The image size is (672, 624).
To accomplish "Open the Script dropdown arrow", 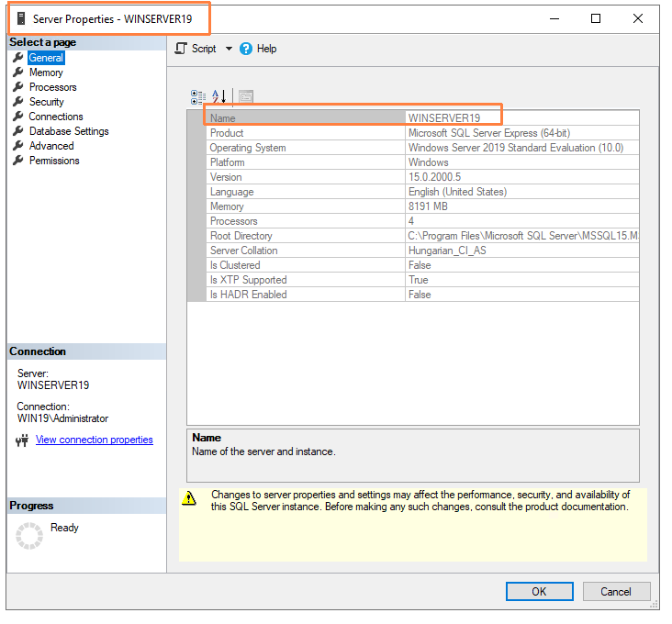I will (x=229, y=49).
